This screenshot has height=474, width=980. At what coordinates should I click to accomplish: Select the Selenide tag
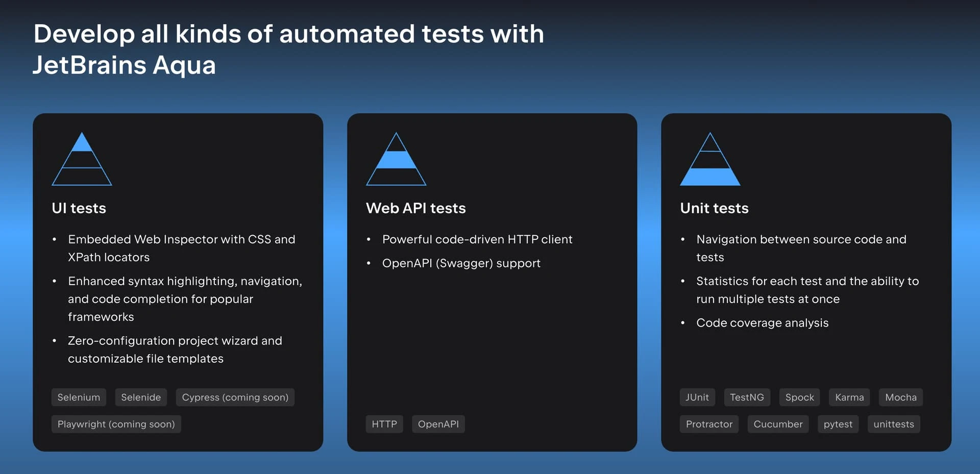[x=141, y=397]
